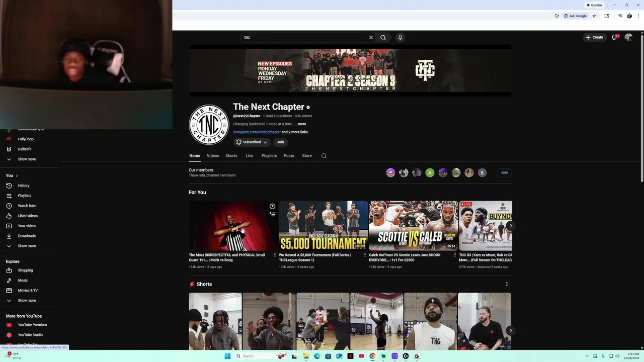Open the Scottie vs Caleb video thumbnail
Image resolution: width=644 pixels, height=362 pixels.
tap(414, 226)
